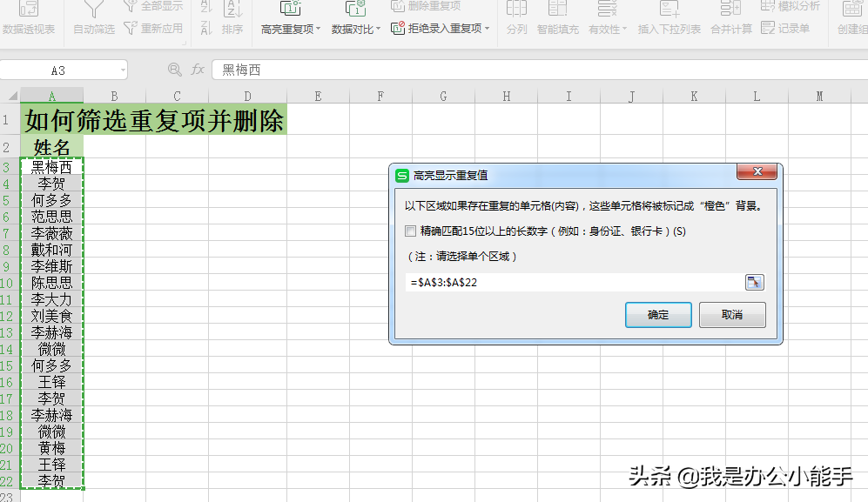Image resolution: width=868 pixels, height=502 pixels.
Task: Click 智能填充 smart fill
Action: 557,18
